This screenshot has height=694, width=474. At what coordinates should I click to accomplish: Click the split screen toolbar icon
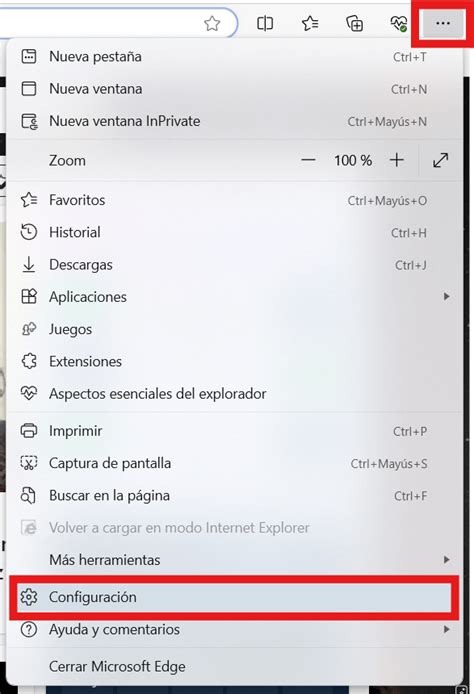[x=265, y=23]
